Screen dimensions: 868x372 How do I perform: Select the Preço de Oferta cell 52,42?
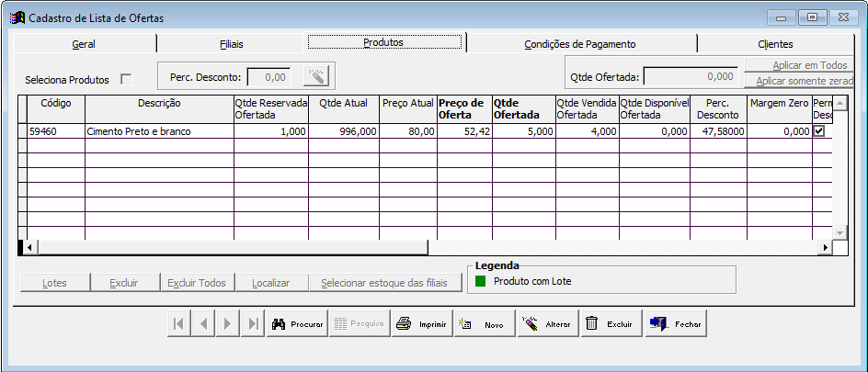(x=464, y=131)
